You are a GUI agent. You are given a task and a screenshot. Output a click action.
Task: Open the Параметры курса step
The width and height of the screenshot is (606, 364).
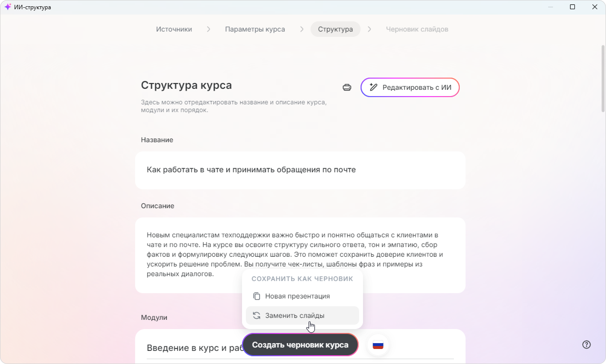(255, 29)
